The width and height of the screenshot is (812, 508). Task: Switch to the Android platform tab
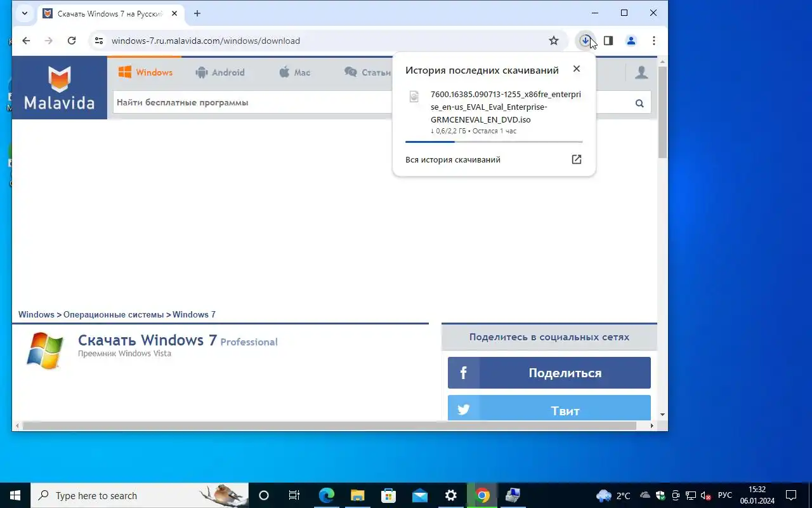pos(220,72)
